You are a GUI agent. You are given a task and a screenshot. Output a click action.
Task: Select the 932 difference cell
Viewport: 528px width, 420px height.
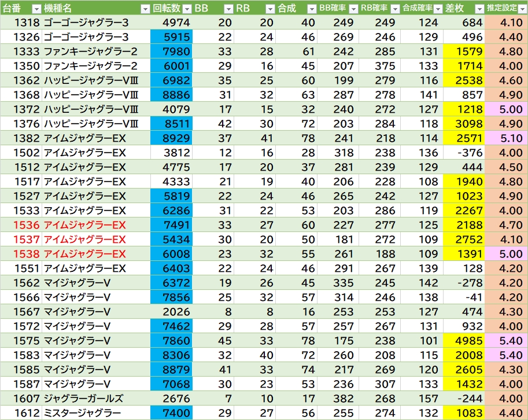click(x=464, y=327)
